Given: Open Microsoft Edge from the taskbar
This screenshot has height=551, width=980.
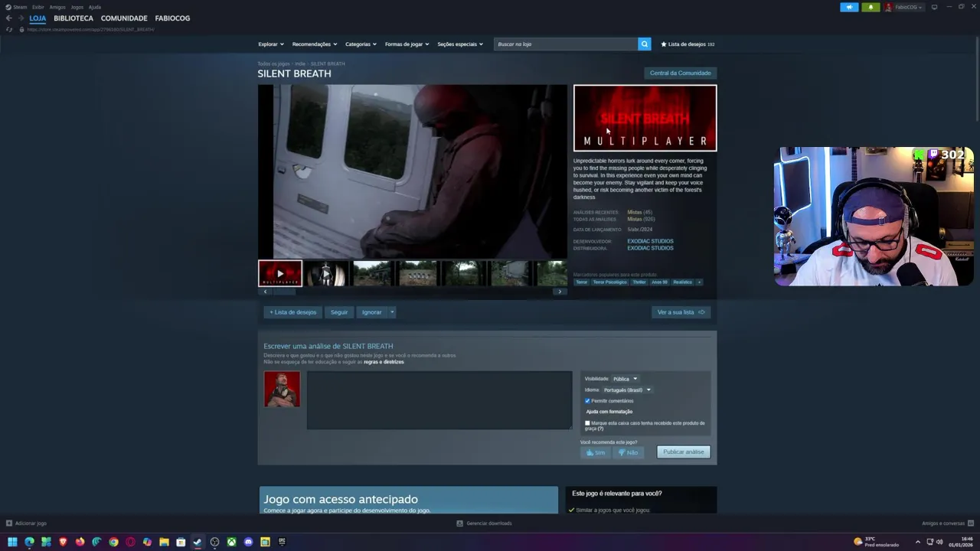Looking at the screenshot, I should click(x=29, y=542).
